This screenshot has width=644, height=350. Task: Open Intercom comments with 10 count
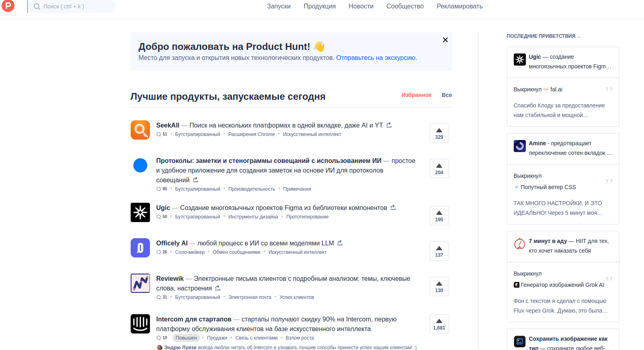(x=162, y=338)
